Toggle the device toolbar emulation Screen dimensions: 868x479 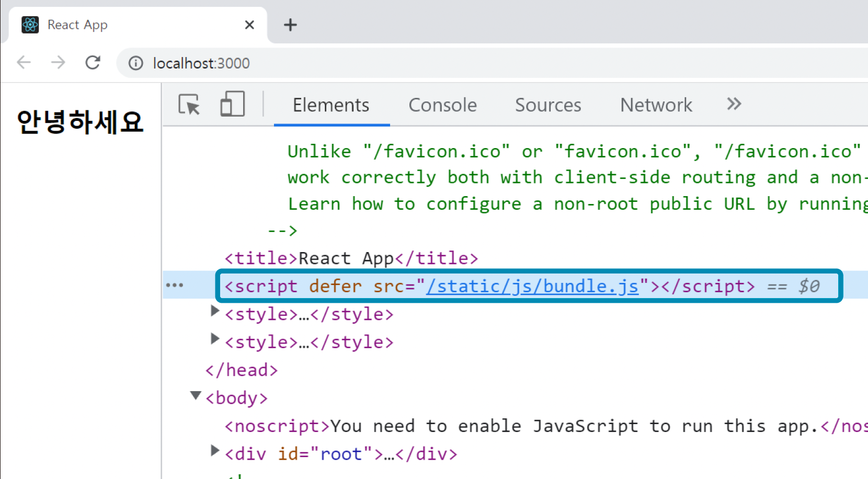pos(232,104)
